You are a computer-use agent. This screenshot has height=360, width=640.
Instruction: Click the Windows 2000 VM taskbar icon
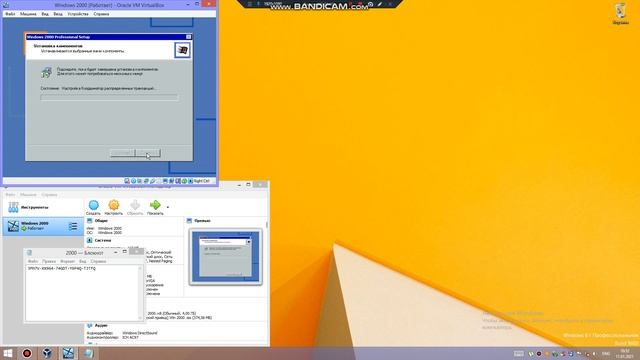(68, 353)
